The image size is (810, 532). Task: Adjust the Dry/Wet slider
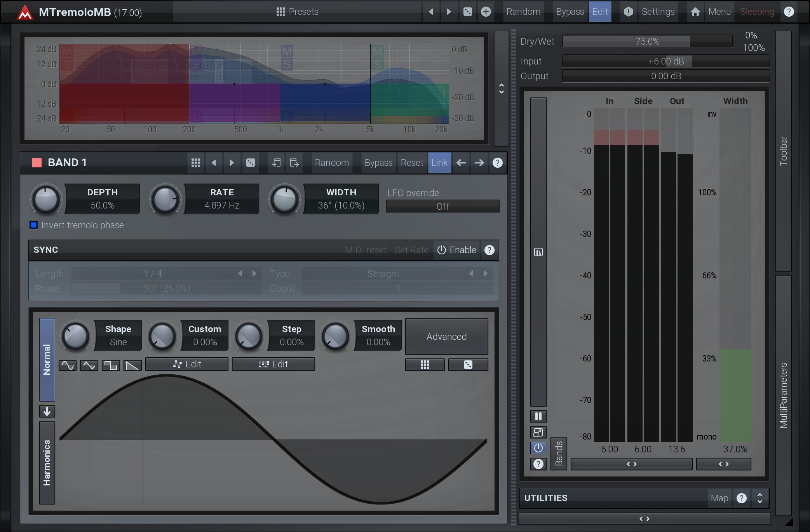[647, 42]
